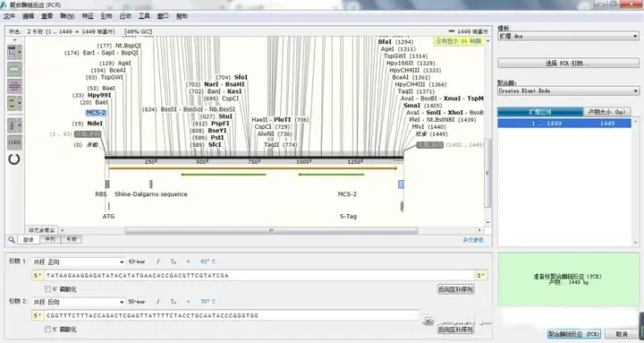Switch to the 序列 sequence tab

[x=50, y=239]
